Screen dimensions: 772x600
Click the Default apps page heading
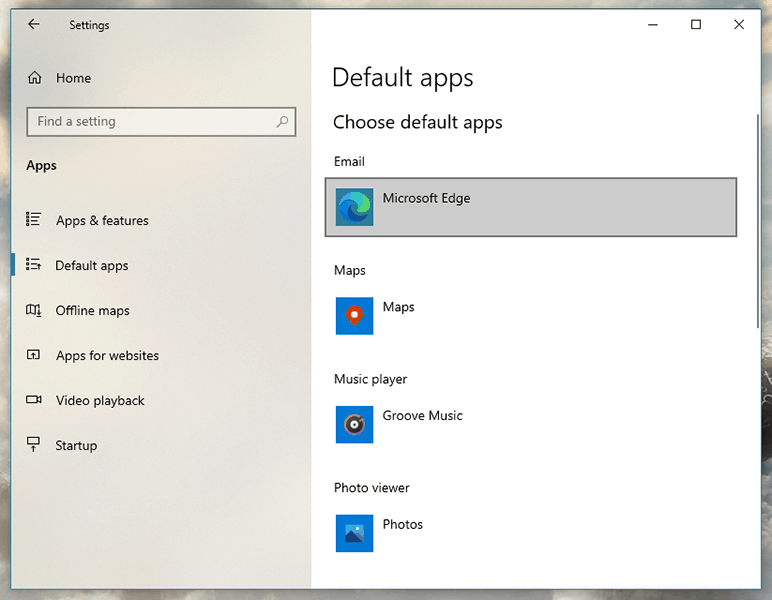click(x=403, y=78)
